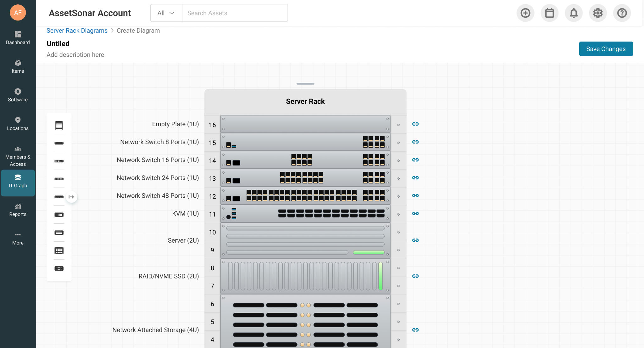Click link icon for Network Switch 24 Ports
644x348 pixels.
tap(415, 178)
